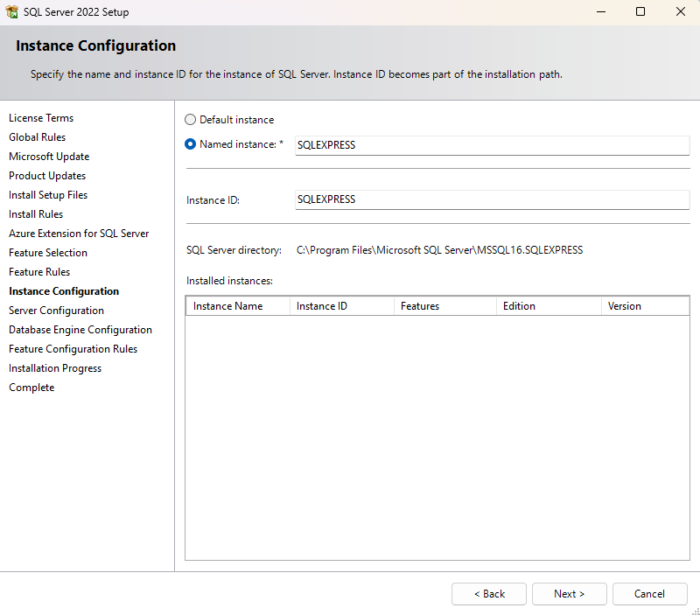Open Azure Extension for SQL Server step
The height and width of the screenshot is (615, 700).
79,234
